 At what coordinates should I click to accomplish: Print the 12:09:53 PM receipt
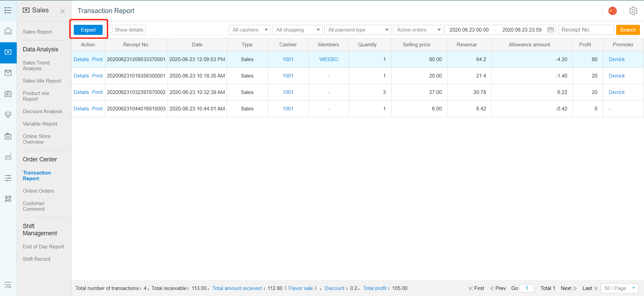[97, 59]
